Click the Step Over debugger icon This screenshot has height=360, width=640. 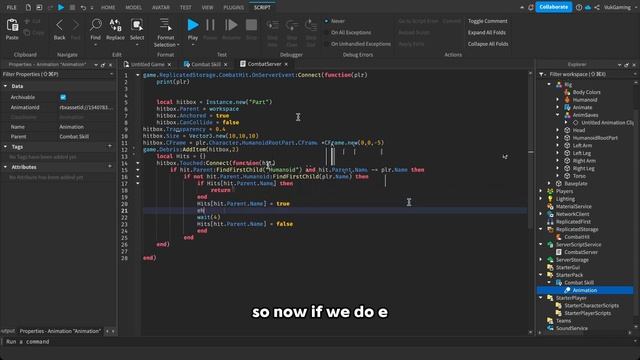click(x=292, y=25)
